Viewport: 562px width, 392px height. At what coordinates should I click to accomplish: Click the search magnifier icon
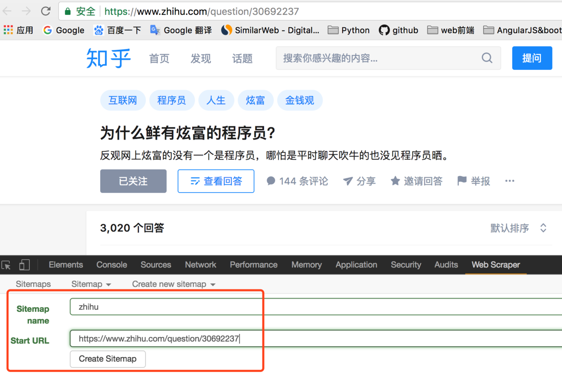(487, 58)
